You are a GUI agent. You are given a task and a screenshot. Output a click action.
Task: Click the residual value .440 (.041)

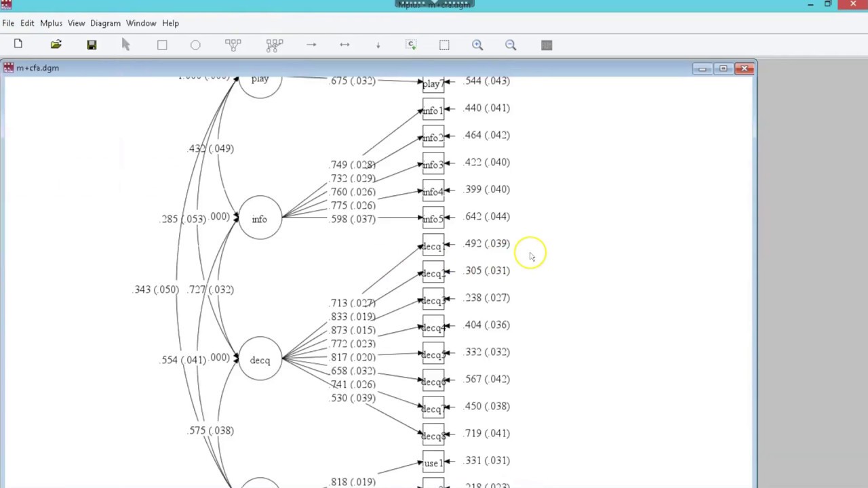coord(487,108)
